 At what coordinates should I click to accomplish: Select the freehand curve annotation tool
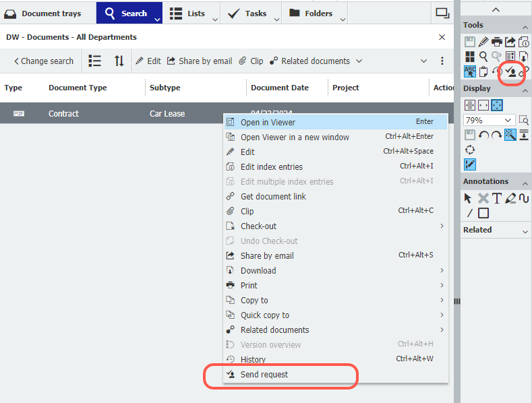[x=524, y=198]
